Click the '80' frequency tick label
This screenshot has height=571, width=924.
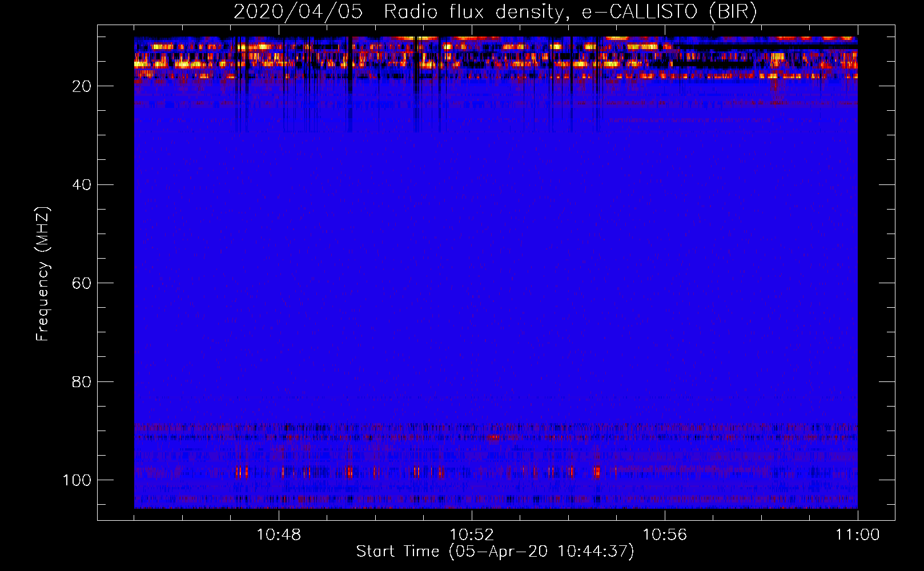(82, 381)
